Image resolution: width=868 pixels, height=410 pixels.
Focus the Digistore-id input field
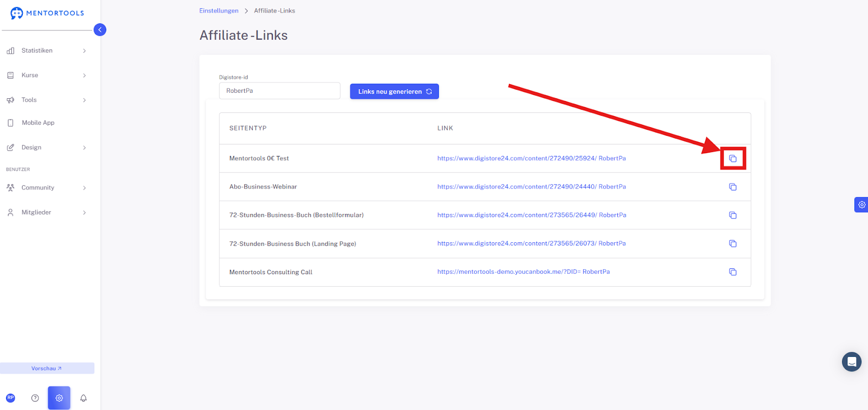click(x=279, y=91)
